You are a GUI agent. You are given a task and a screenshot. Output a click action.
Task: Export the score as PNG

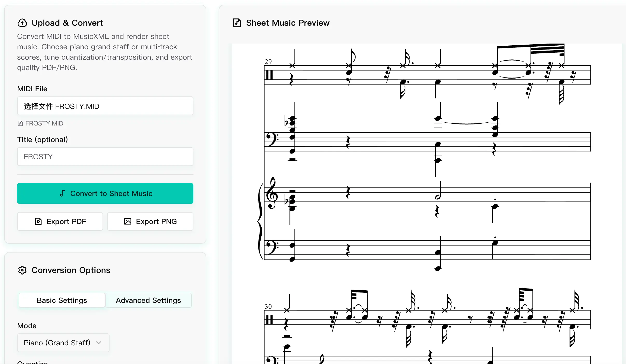click(150, 221)
